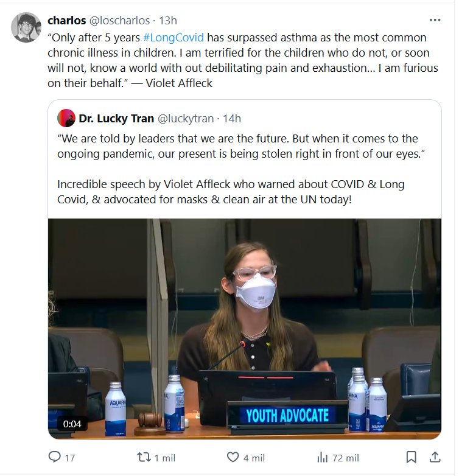Open the view analytics bar chart icon

coord(323,457)
